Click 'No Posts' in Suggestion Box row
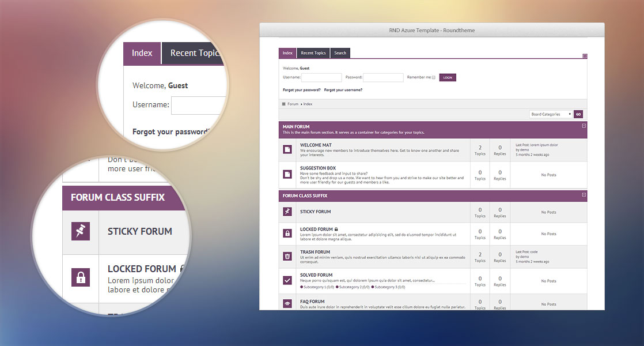 coord(549,175)
